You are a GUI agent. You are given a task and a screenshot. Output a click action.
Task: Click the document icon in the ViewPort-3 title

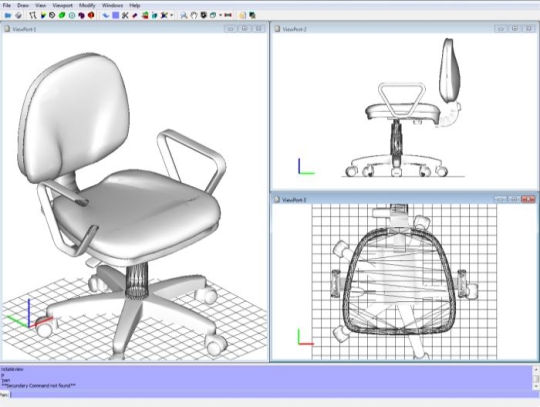coord(277,199)
